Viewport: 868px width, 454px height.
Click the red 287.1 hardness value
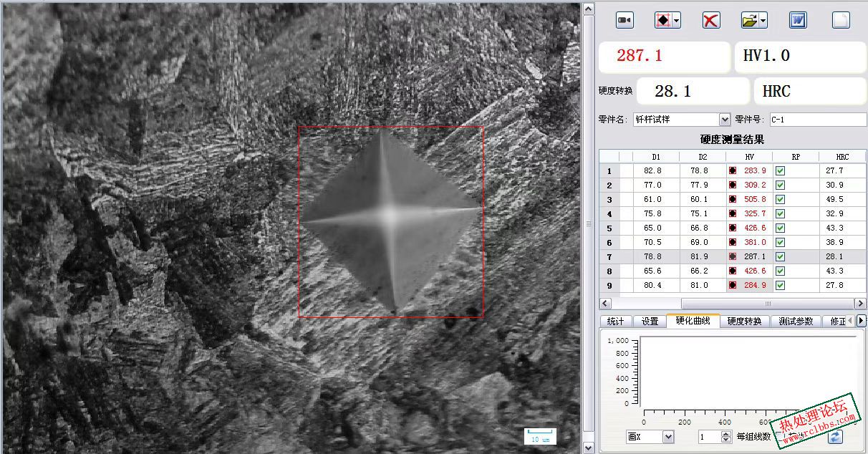point(640,56)
